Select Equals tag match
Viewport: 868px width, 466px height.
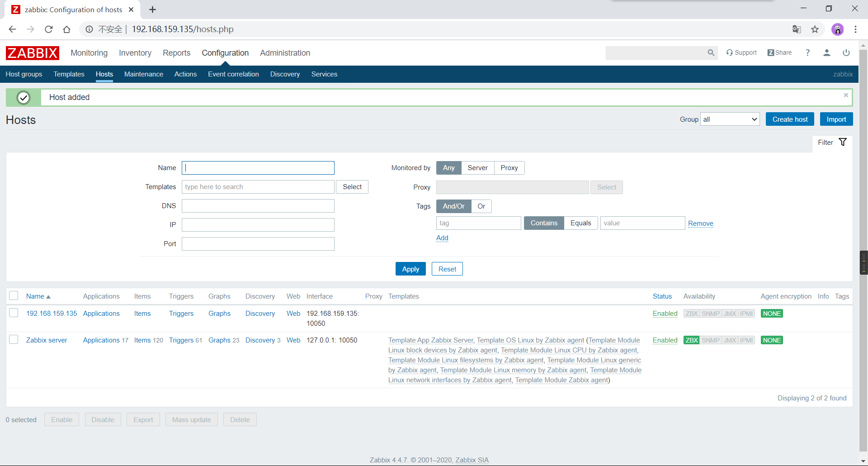[x=580, y=223]
